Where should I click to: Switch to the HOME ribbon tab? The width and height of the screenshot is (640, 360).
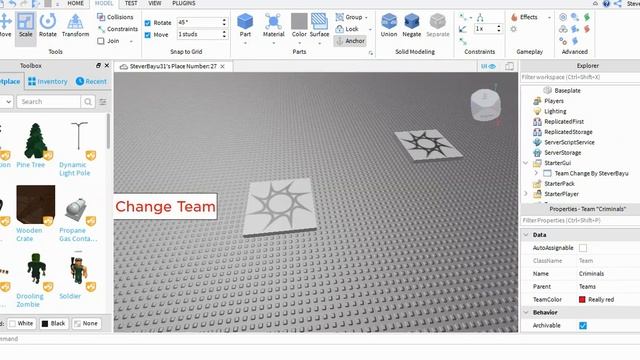coord(75,3)
